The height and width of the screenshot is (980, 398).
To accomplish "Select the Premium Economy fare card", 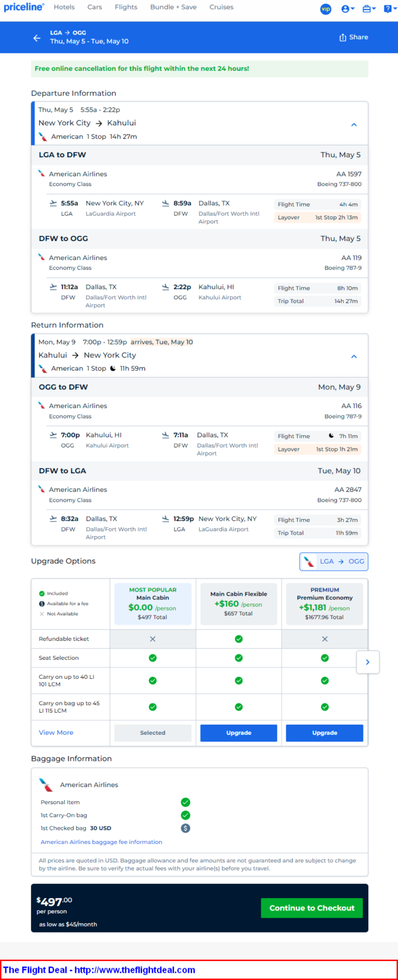I will tap(324, 603).
